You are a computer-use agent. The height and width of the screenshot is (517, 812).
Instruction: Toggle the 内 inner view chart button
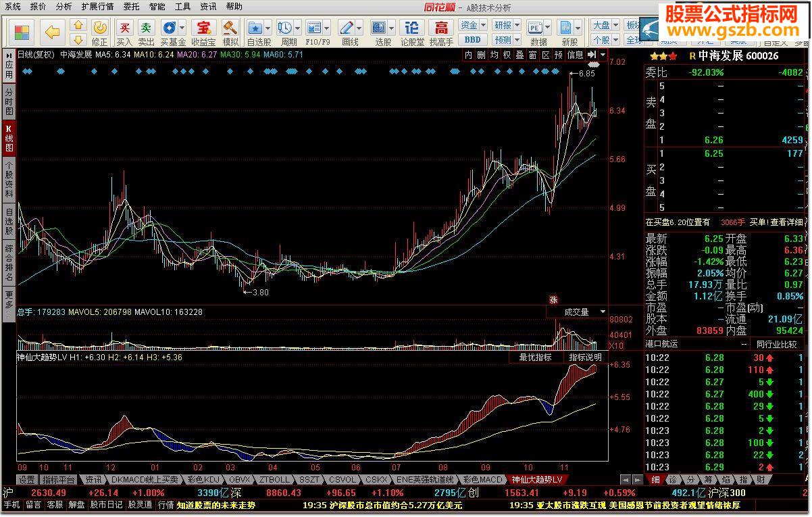468,55
